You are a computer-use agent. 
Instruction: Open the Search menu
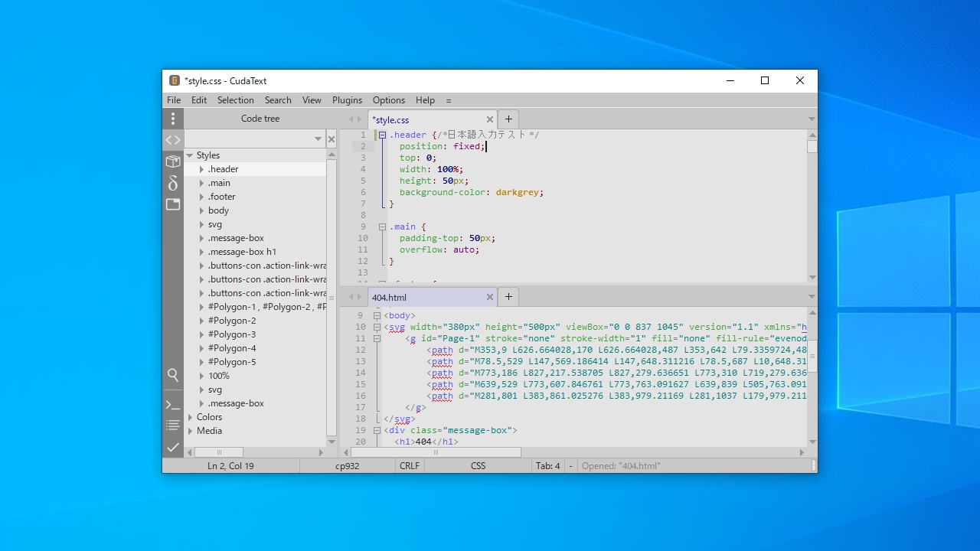278,100
